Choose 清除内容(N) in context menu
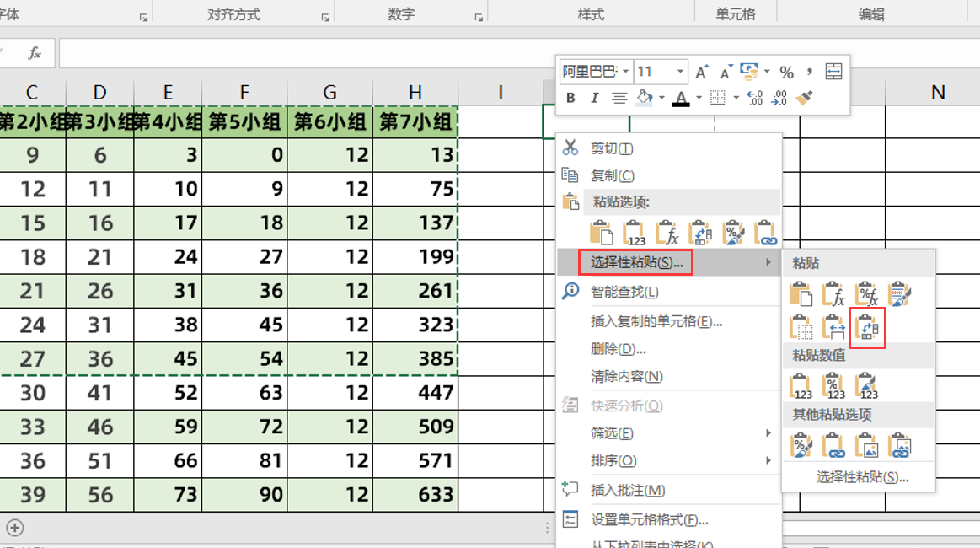 669,376
